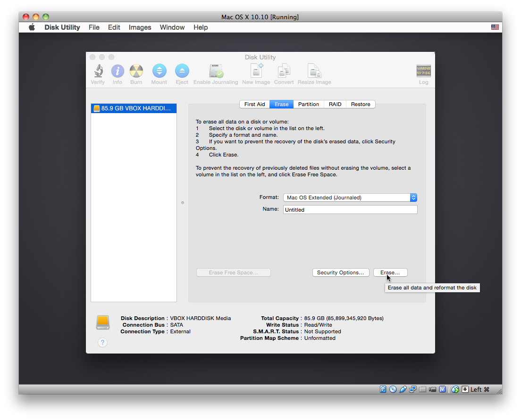Viewport: 521px width, 420px height.
Task: Click the large disk icon beside Disk Description
Action: tap(103, 322)
